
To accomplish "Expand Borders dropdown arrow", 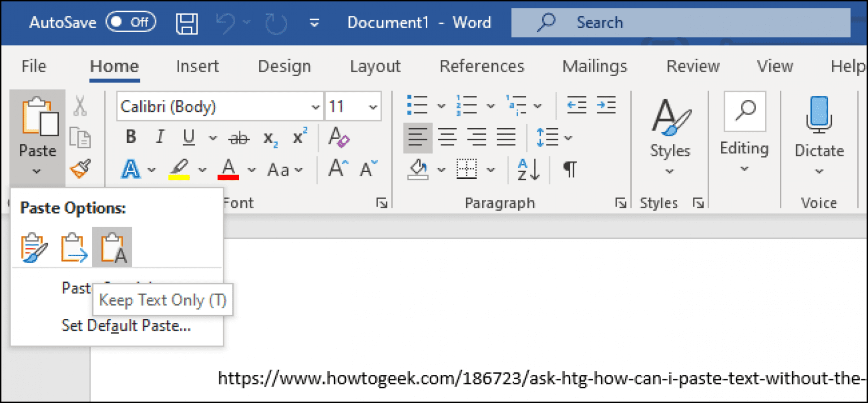I will tap(491, 170).
